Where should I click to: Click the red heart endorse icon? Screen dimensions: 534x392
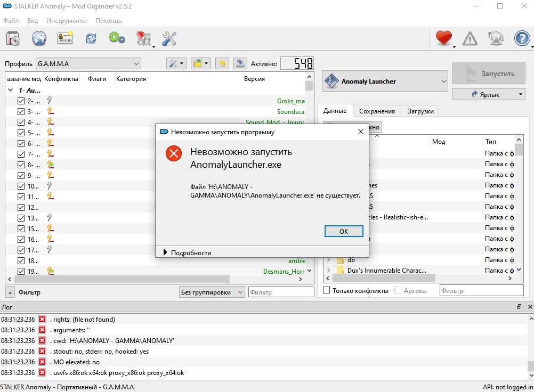444,37
